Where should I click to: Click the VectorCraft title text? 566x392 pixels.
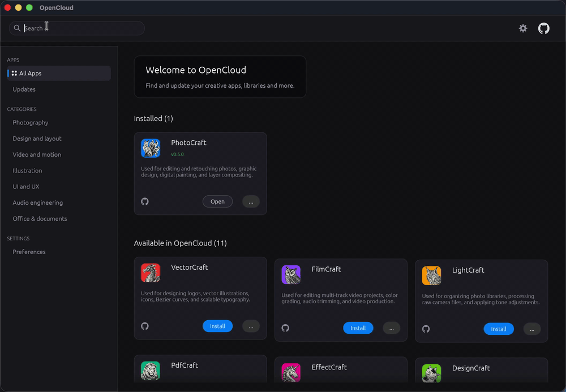189,267
